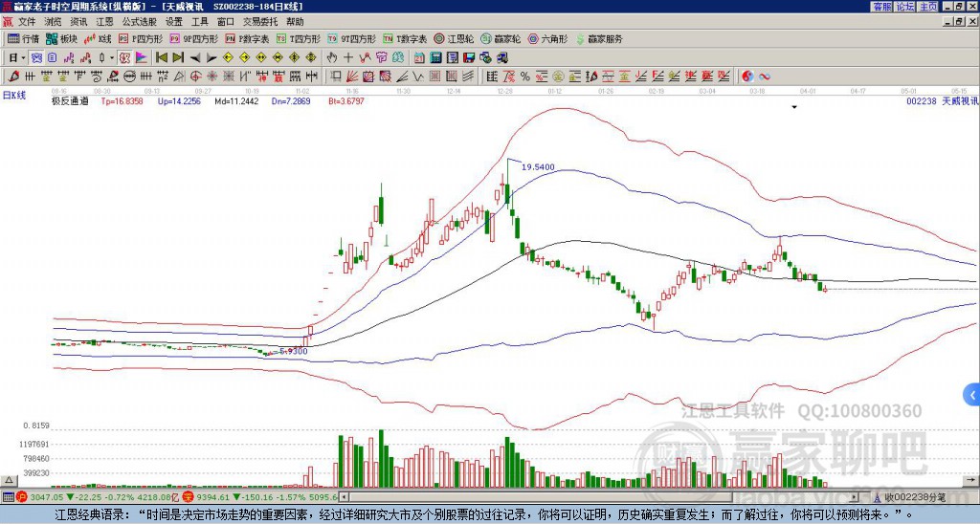Open the 浏览 menu

[54, 22]
